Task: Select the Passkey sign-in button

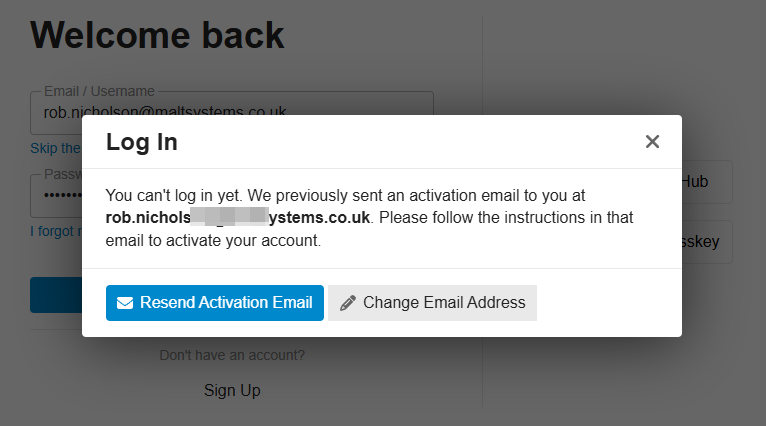Action: (x=706, y=242)
